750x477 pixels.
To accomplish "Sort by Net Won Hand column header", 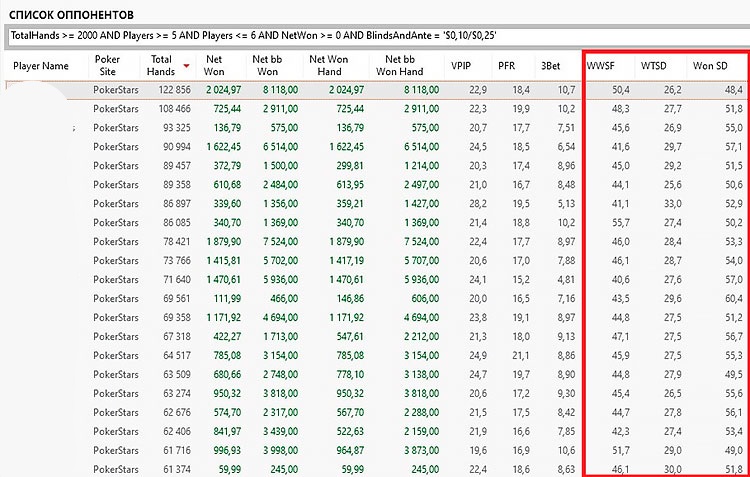I will click(329, 66).
